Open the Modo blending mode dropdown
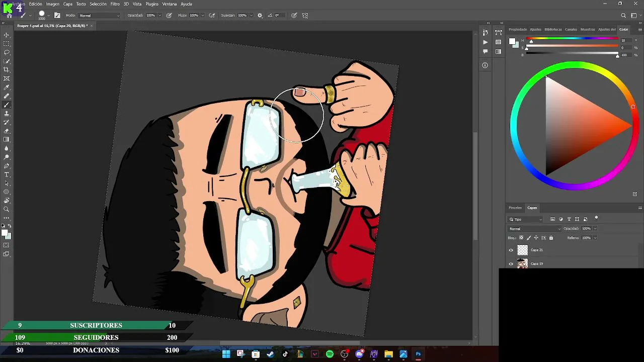Image resolution: width=644 pixels, height=362 pixels. tap(100, 16)
